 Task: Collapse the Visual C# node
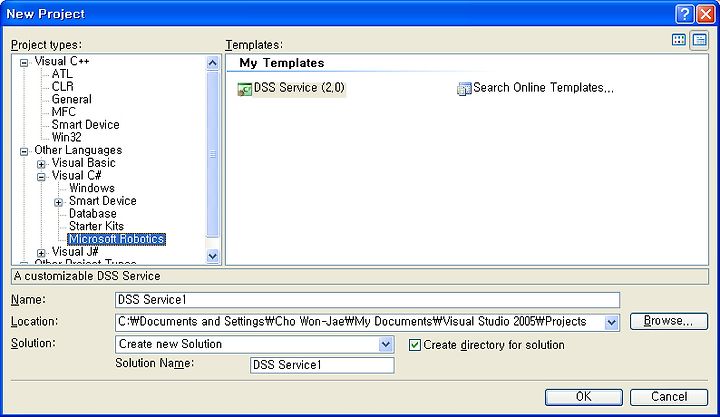point(41,177)
